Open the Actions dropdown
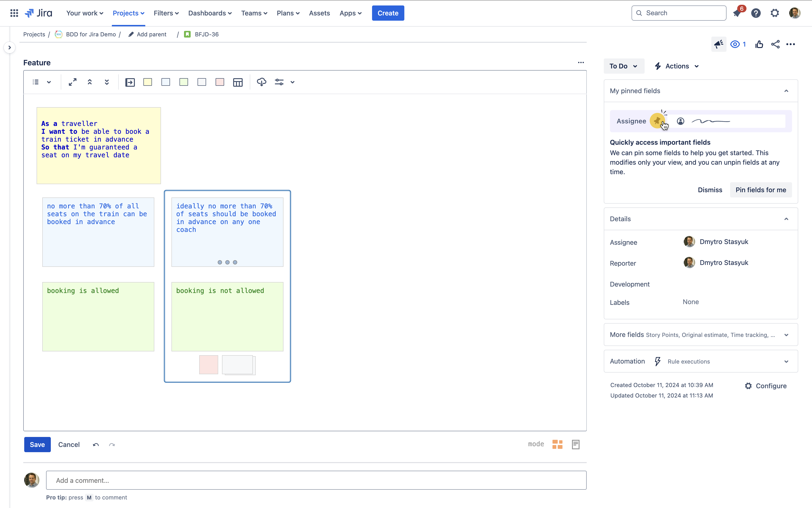The height and width of the screenshot is (508, 812). [x=677, y=66]
